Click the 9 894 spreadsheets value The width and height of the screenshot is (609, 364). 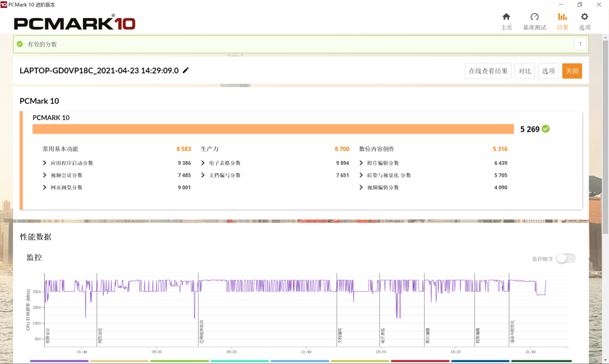click(x=343, y=163)
